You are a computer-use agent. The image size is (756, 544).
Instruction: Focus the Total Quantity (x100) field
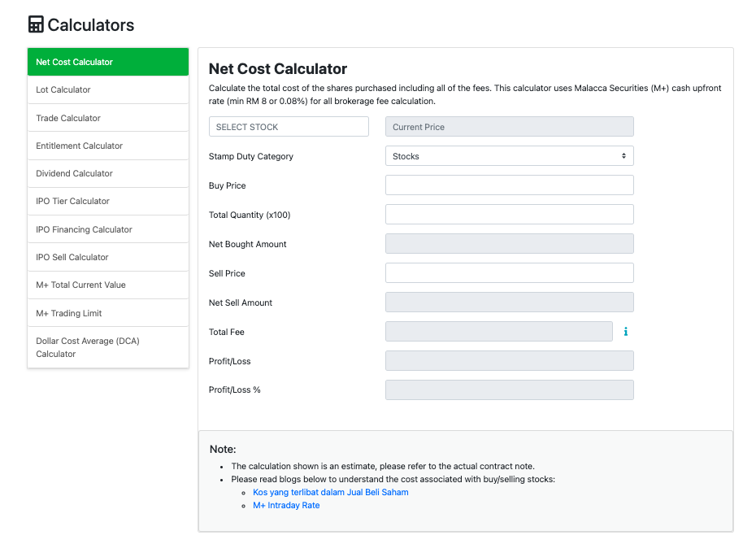click(x=509, y=215)
